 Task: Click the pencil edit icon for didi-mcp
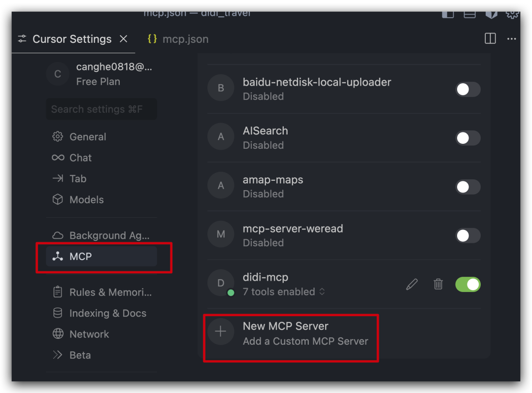coord(412,284)
